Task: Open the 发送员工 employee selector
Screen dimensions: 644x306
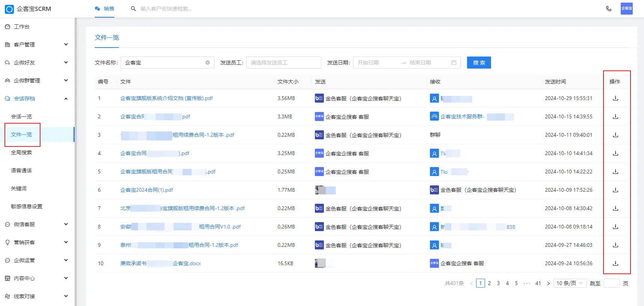Action: [x=284, y=63]
